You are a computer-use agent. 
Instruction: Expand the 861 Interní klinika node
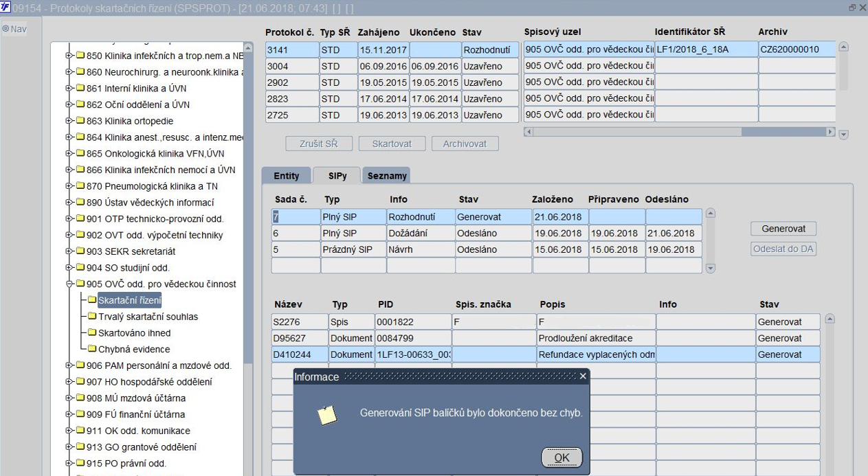(69, 89)
